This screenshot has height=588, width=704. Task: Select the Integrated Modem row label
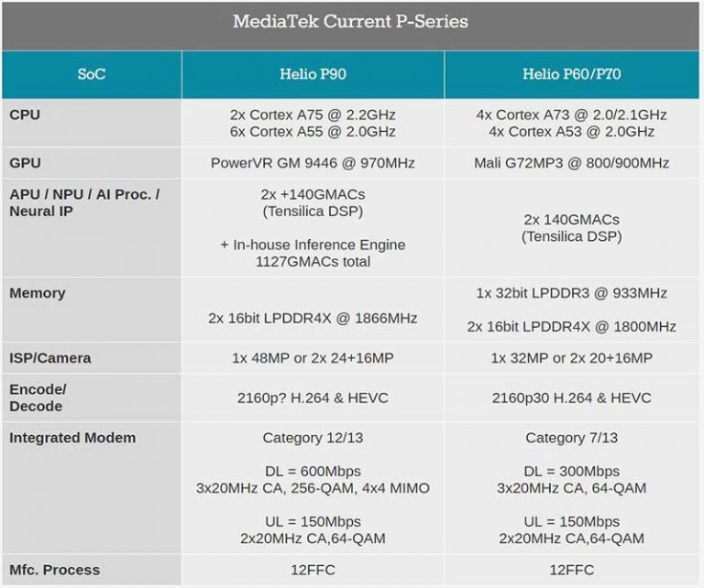(72, 438)
